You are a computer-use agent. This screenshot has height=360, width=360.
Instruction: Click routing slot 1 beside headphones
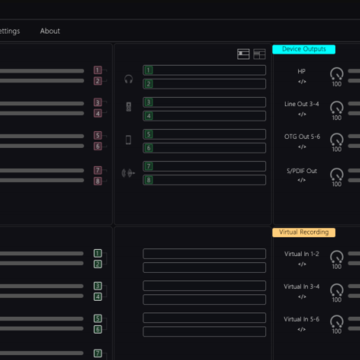(x=204, y=70)
